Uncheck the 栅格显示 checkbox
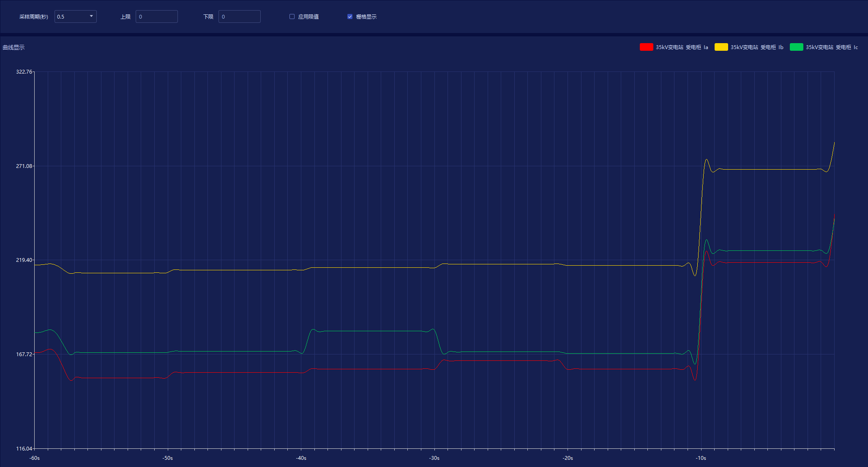 coord(350,16)
